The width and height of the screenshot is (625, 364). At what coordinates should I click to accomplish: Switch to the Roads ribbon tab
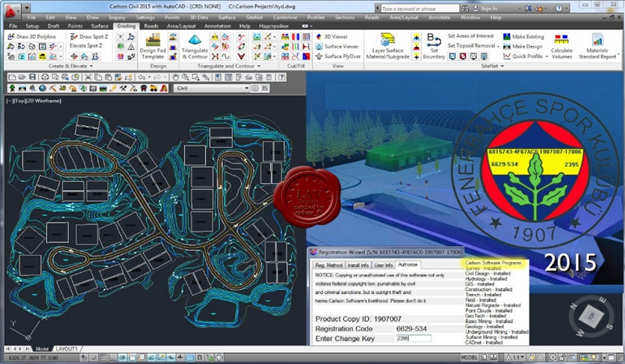click(x=151, y=26)
